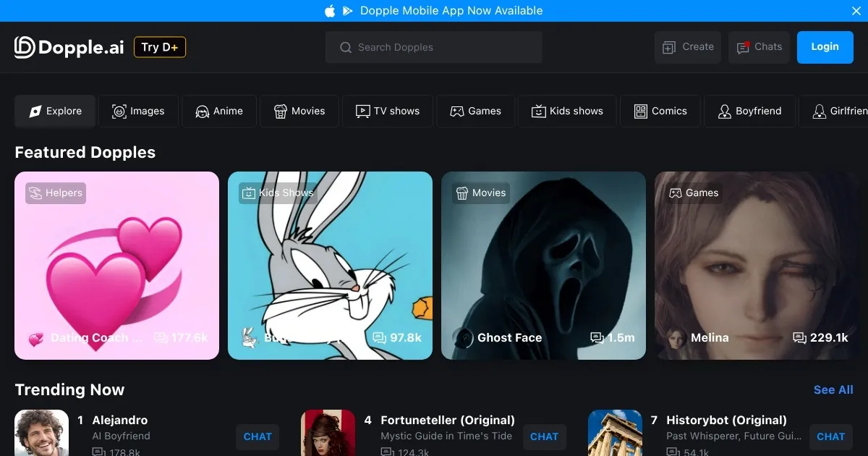Click the Apple App Store icon in banner
Viewport: 868px width, 456px height.
[x=330, y=11]
